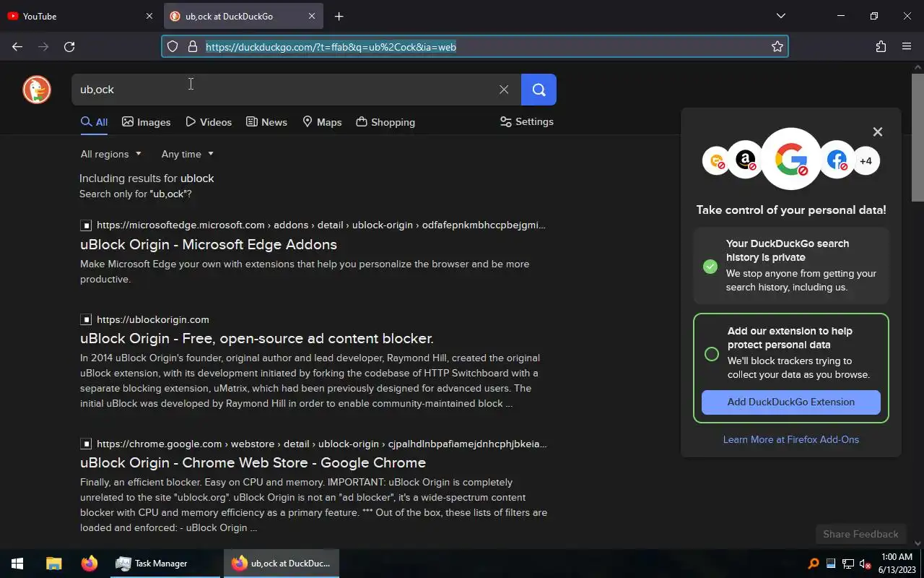Screen dimensions: 924x578
Task: Click the green checkmark search history private
Action: (x=710, y=266)
